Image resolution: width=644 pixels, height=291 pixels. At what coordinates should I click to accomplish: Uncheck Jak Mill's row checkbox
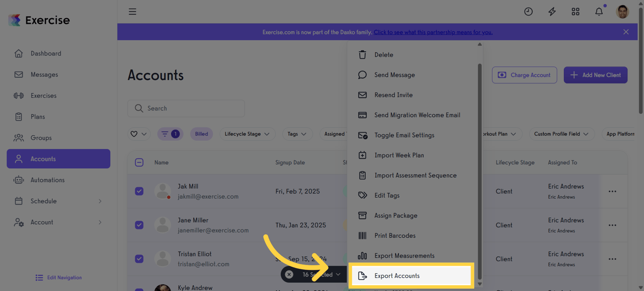coord(139,191)
